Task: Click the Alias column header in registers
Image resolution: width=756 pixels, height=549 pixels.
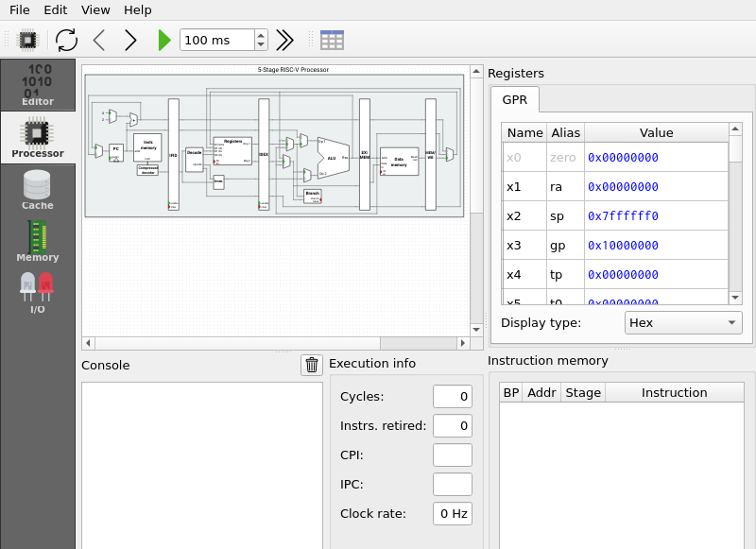Action: coord(565,132)
